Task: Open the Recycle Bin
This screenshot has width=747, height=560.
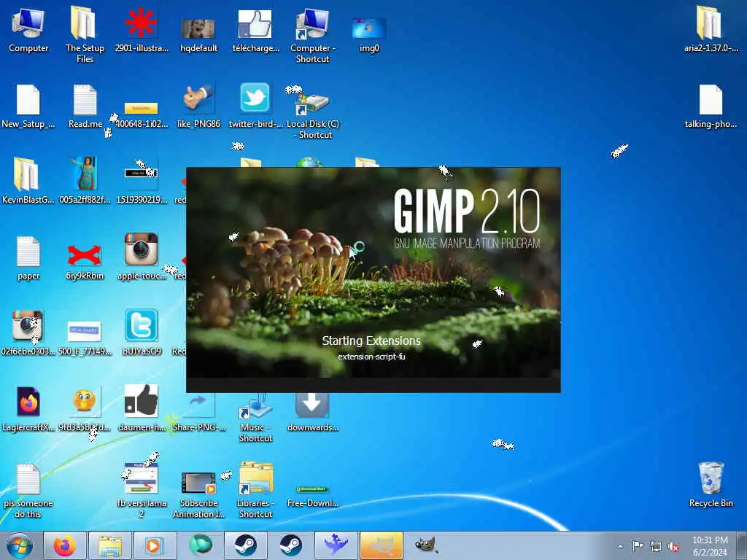Action: 711,485
